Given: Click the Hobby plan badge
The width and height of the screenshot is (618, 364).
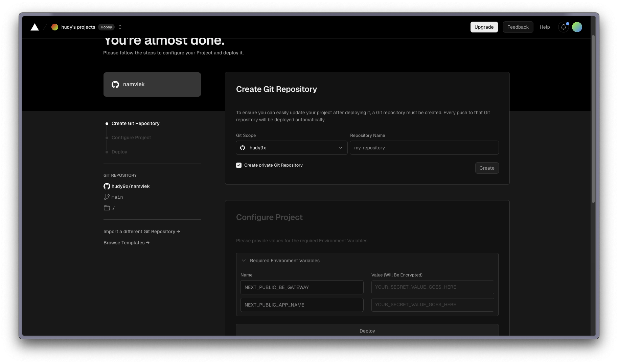Looking at the screenshot, I should (106, 27).
